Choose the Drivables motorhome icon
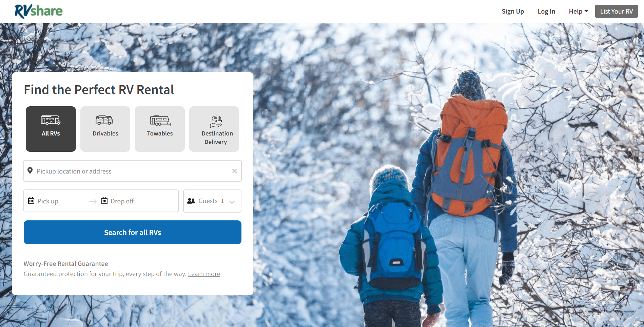 [104, 120]
